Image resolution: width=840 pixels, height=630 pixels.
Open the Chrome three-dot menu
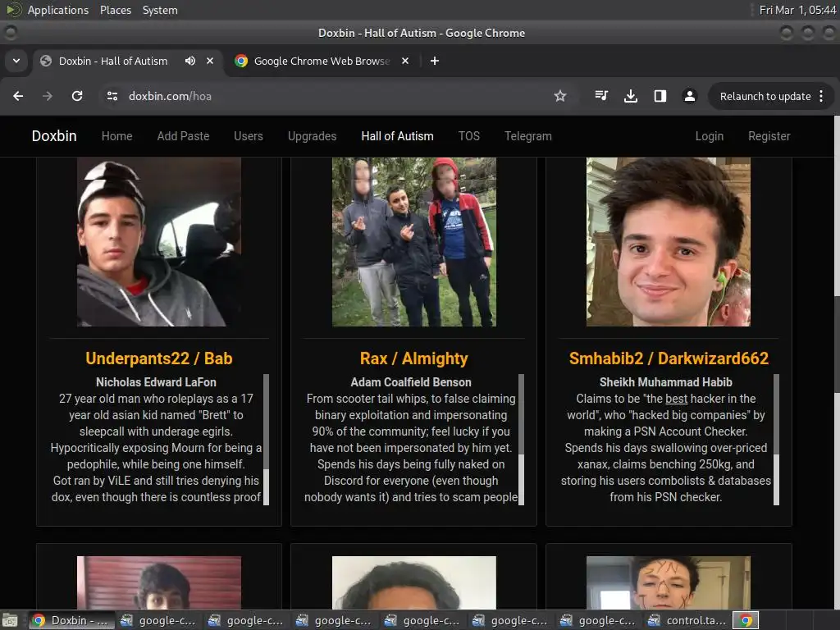pos(821,97)
